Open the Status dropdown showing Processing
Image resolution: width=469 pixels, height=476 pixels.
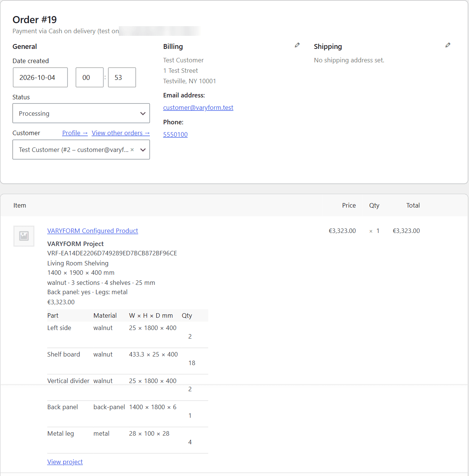click(81, 113)
